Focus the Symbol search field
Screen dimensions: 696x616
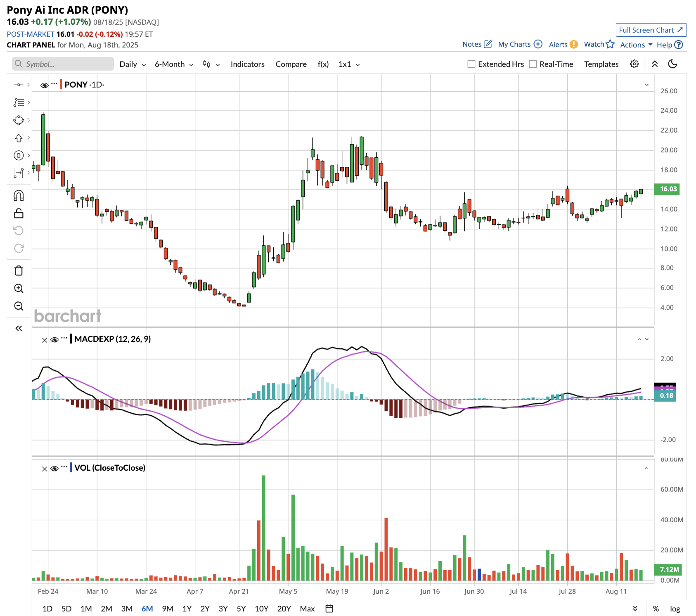point(63,64)
